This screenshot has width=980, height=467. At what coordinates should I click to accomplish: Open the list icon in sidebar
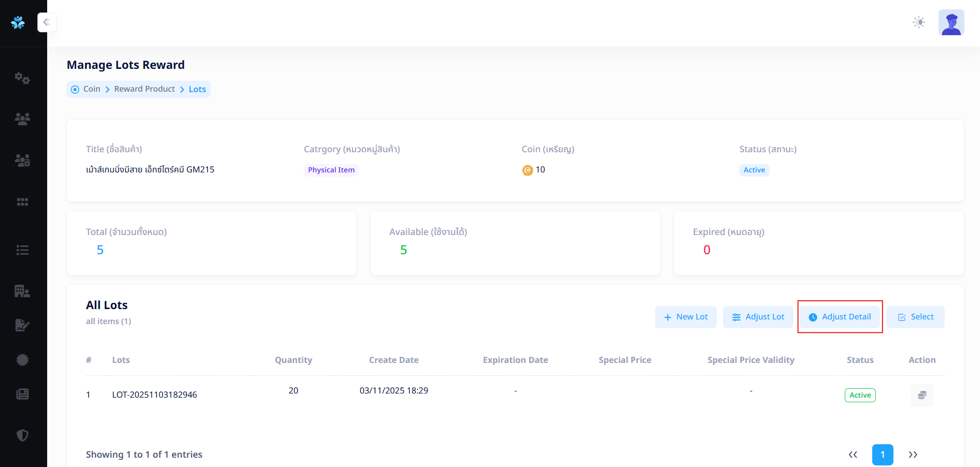coord(22,251)
